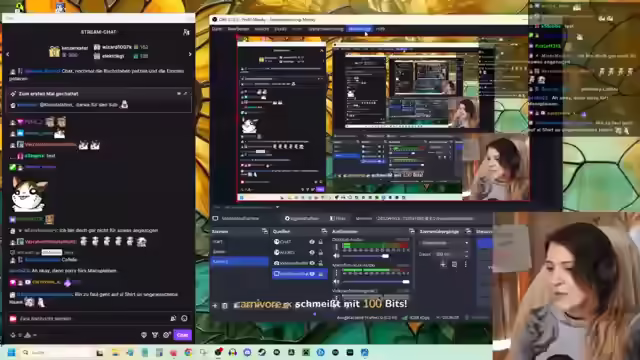Hide the Chat source with eye icon

pos(312,242)
